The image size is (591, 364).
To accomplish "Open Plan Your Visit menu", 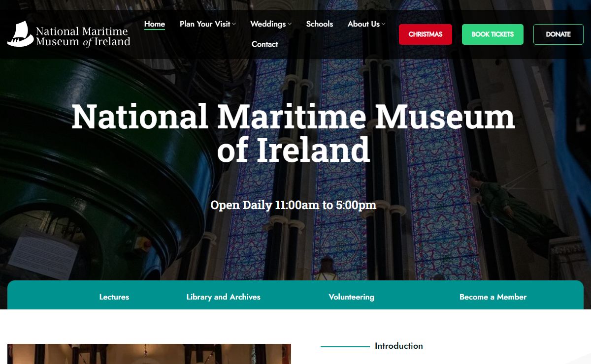I will (205, 24).
